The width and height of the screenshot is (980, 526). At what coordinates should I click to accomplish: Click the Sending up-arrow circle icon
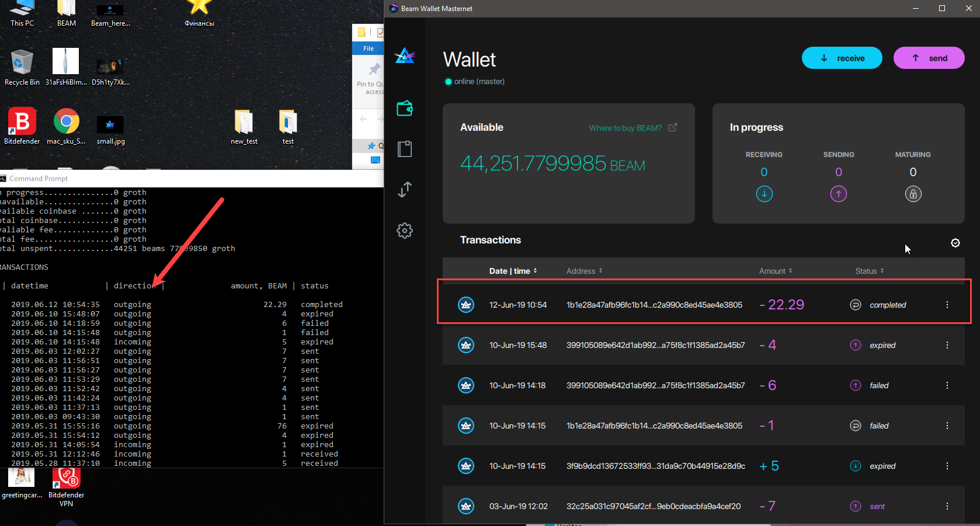pyautogui.click(x=838, y=194)
